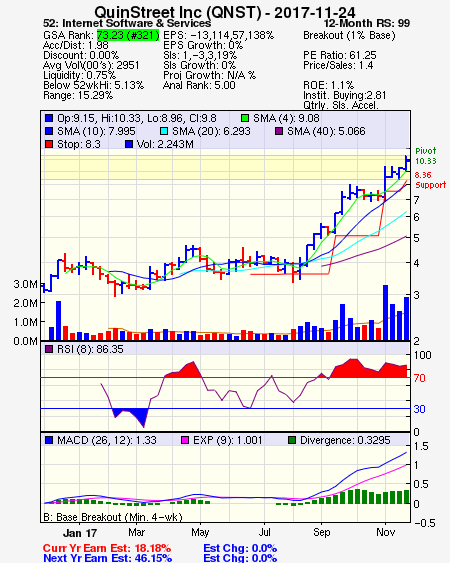
Task: Click the tallest November volume bar
Action: tap(385, 312)
